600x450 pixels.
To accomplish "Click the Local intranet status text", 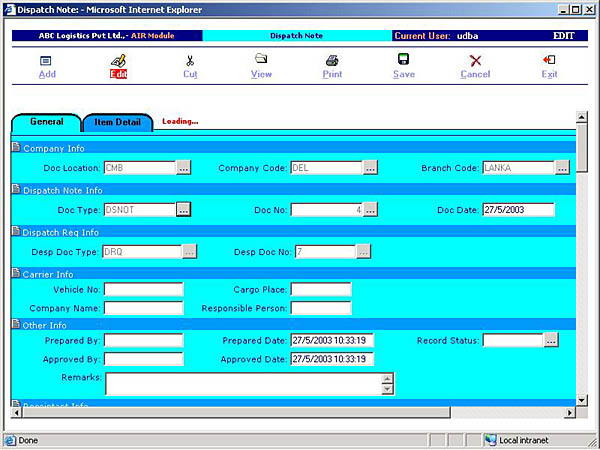I will (523, 440).
